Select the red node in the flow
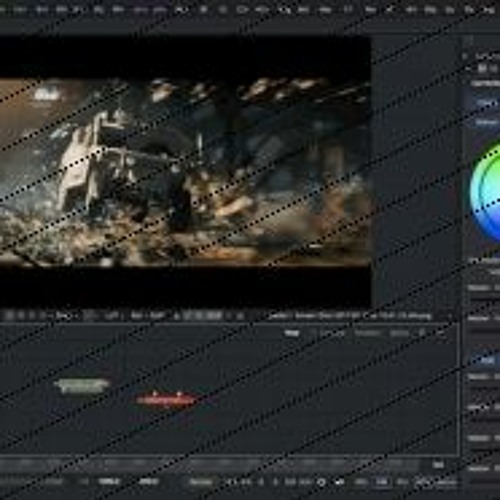Viewport: 500px width, 500px height. 166,399
